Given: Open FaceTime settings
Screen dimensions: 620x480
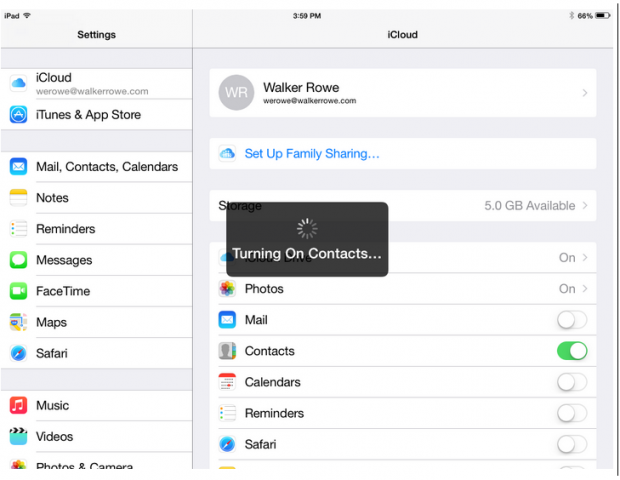Looking at the screenshot, I should coord(96,291).
